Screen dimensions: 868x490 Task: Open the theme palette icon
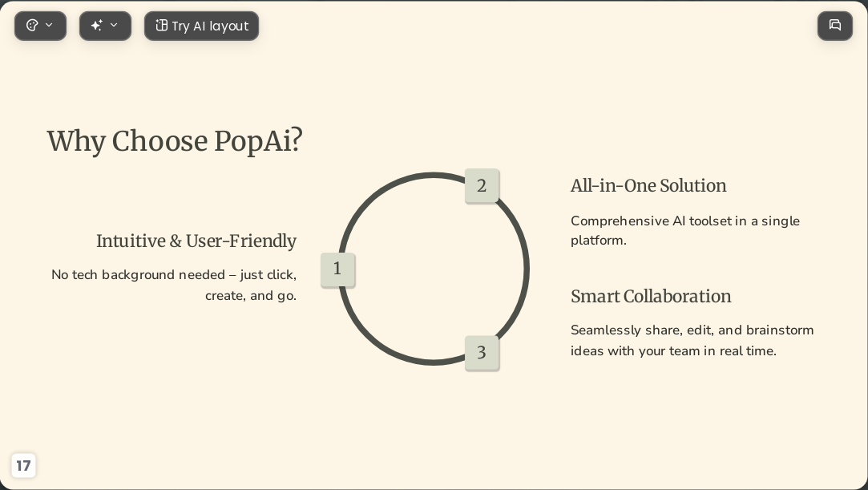pos(32,26)
